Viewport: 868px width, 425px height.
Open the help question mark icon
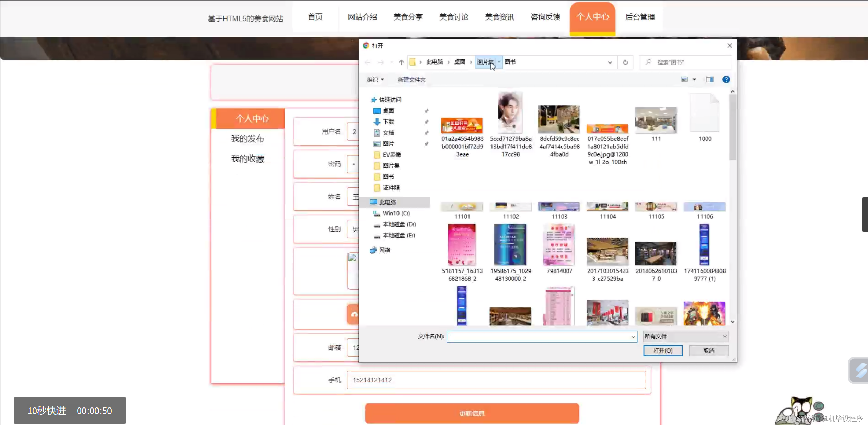pyautogui.click(x=726, y=80)
